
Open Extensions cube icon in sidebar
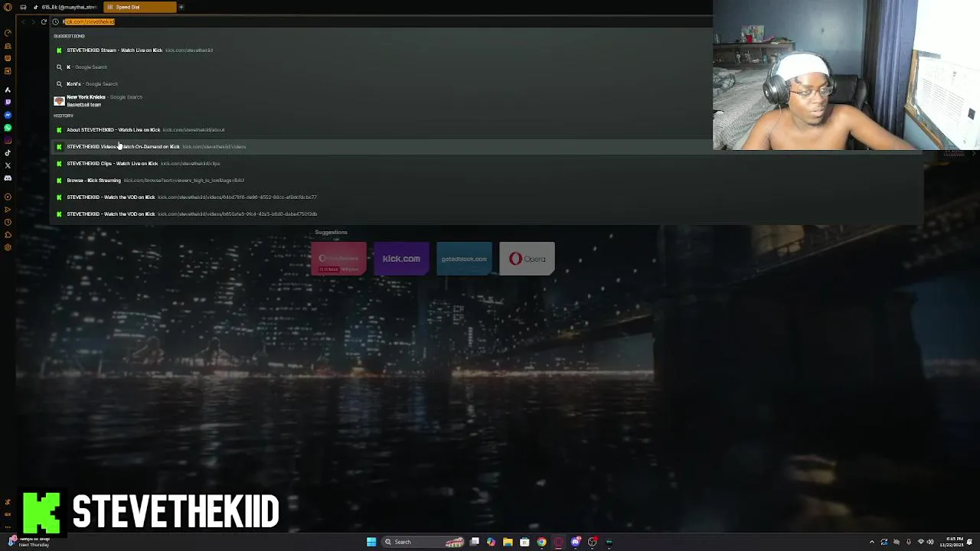pyautogui.click(x=8, y=235)
